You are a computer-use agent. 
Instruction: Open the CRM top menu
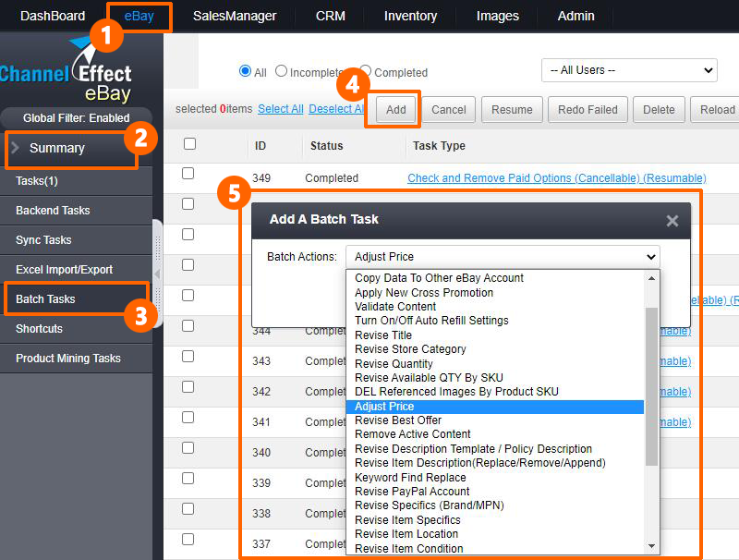coord(331,16)
